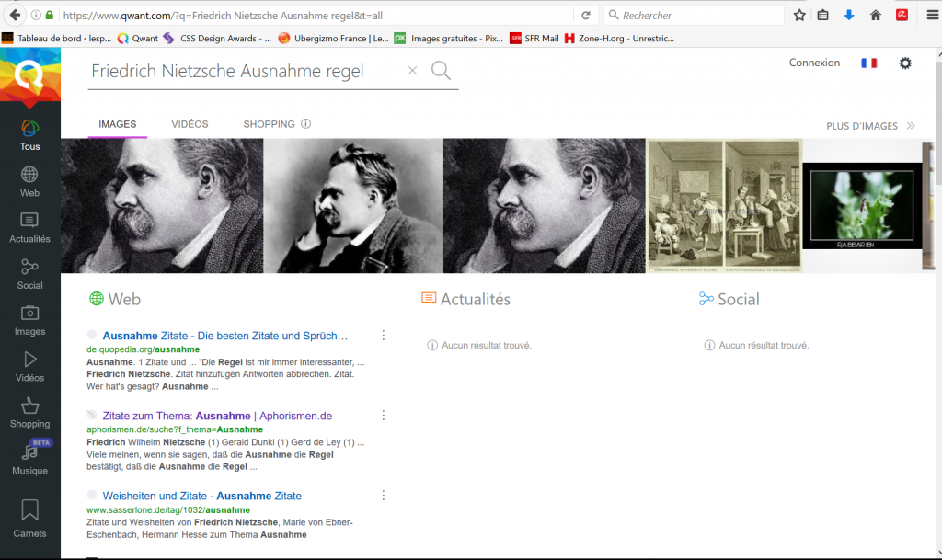This screenshot has width=942, height=560.
Task: Open options menu for Weisheiten und Zitate result
Action: [x=384, y=496]
